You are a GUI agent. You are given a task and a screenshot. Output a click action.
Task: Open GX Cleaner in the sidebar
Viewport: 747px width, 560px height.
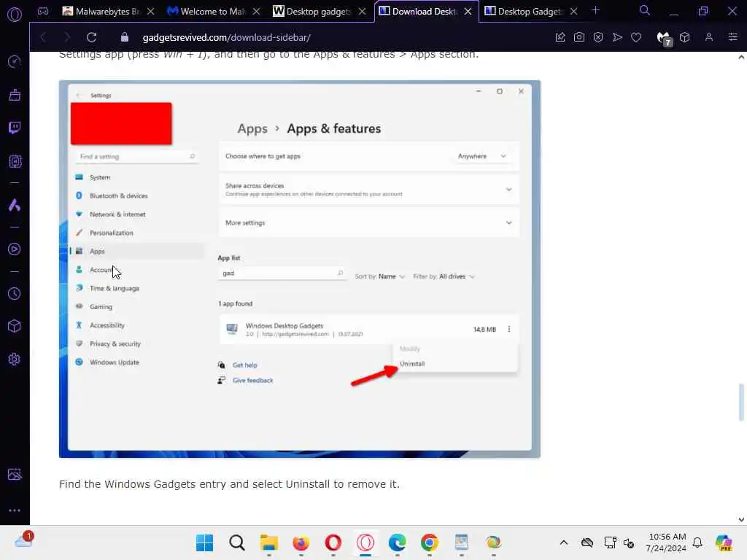coord(15,95)
